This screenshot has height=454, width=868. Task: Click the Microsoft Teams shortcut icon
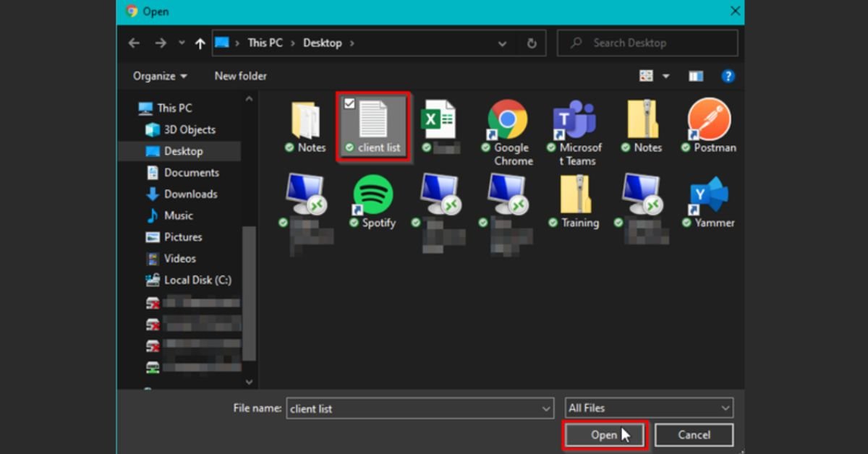(x=575, y=119)
